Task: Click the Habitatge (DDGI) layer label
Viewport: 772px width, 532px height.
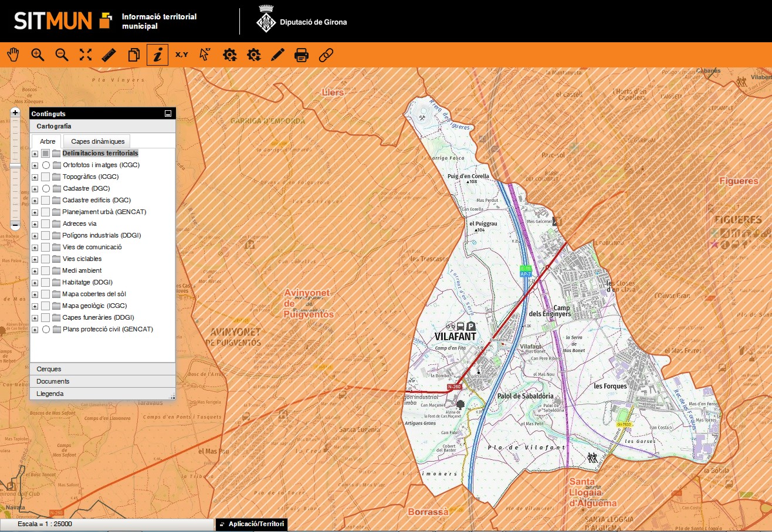Action: coord(87,282)
